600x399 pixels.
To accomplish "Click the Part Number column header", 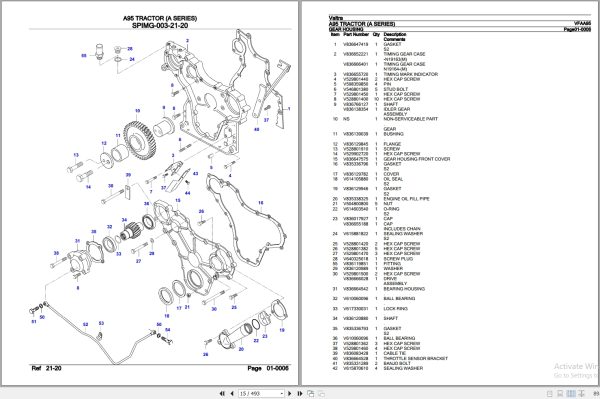I will click(x=356, y=34).
